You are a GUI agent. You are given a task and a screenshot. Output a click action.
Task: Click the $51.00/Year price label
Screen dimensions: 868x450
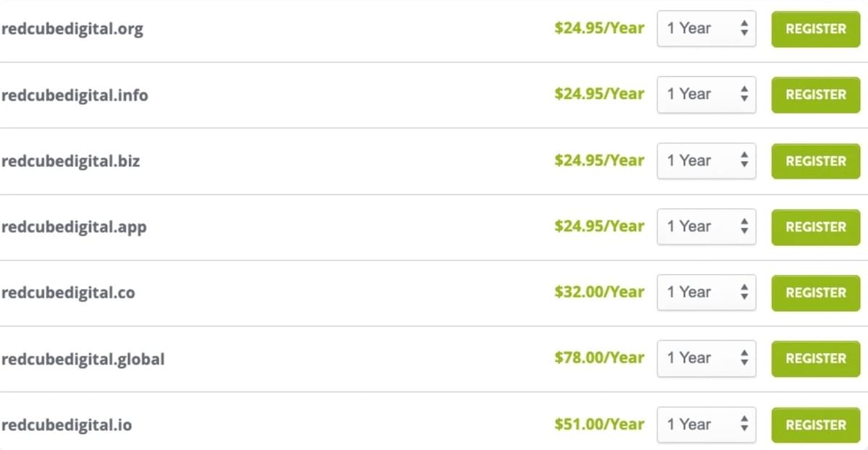(599, 425)
